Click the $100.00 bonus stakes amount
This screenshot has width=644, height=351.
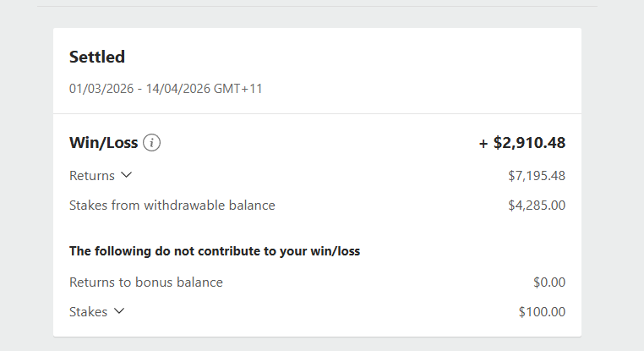[x=542, y=311]
